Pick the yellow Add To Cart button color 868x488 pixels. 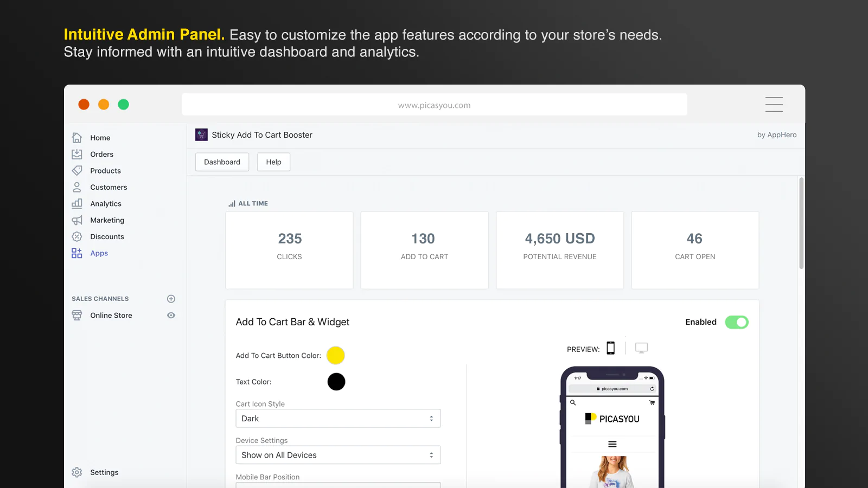coord(336,355)
